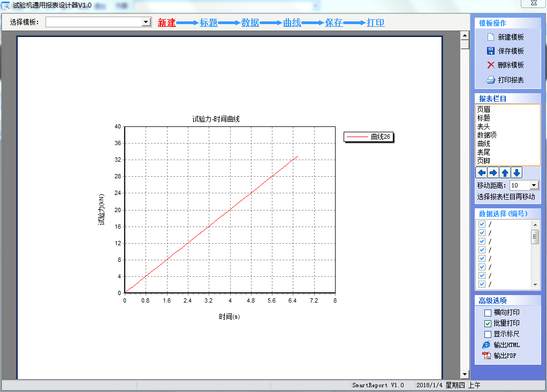Screen dimensions: 547x392
Task: Enable landscape printing (横向打印) checkbox
Action: [488, 313]
